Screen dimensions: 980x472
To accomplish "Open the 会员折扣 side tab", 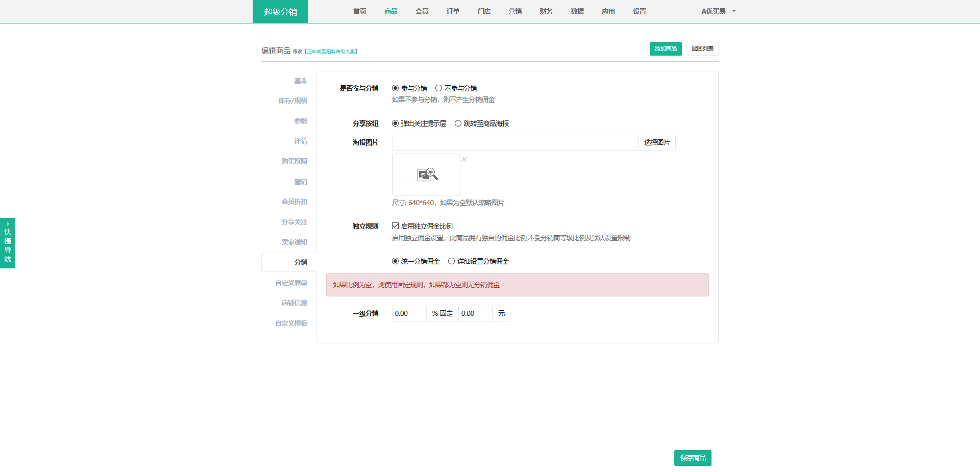I will tap(294, 202).
